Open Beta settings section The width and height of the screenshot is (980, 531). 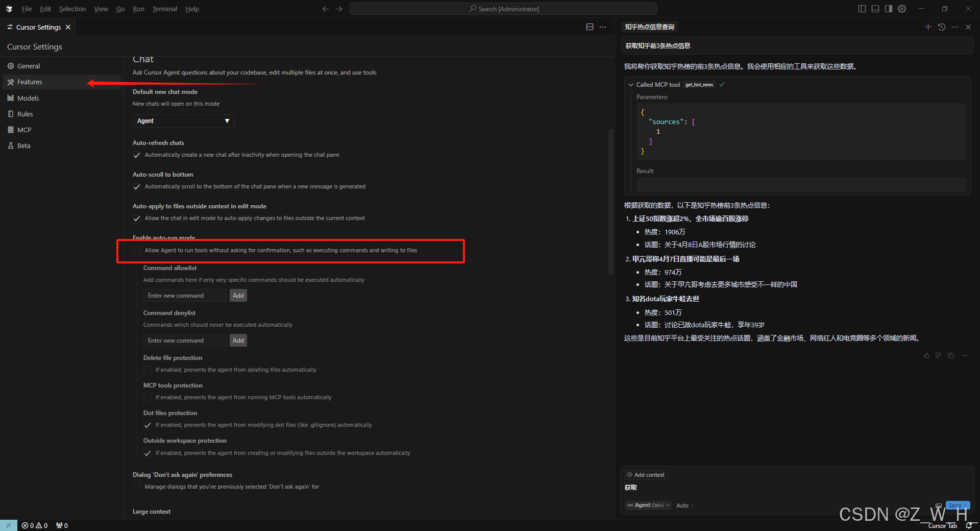click(61, 146)
